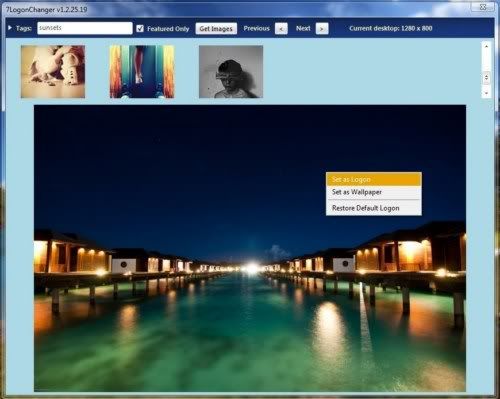Click the large water bungalows preview image
Viewport: 500px width, 399px height.
click(250, 248)
